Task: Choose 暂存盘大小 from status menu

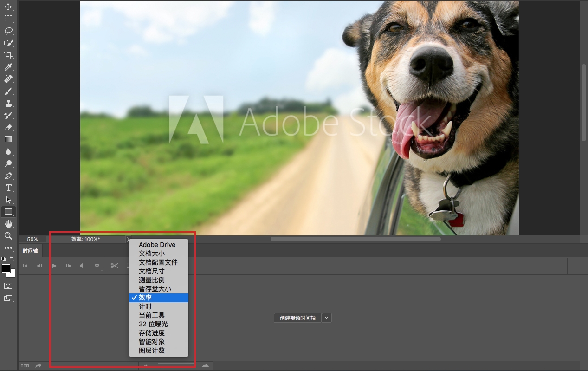Action: click(x=159, y=289)
